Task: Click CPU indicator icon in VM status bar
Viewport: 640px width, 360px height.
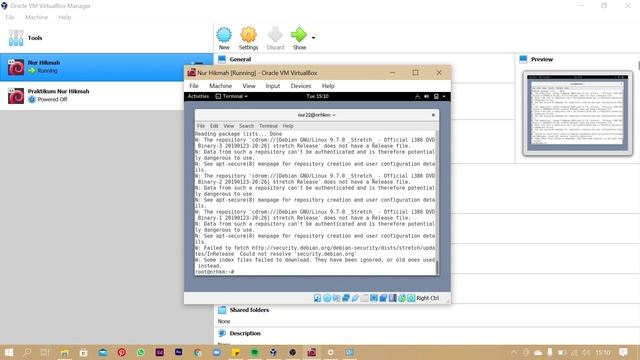Action: click(x=393, y=298)
